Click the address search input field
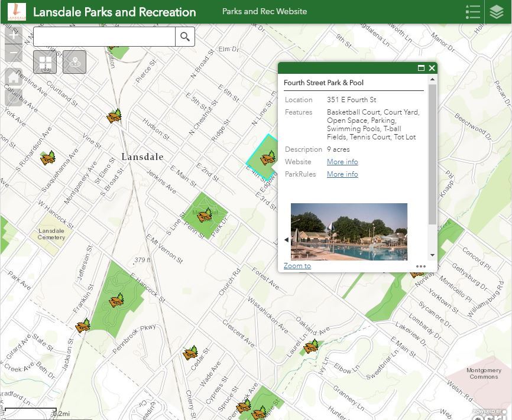The width and height of the screenshot is (512, 420). coord(104,37)
